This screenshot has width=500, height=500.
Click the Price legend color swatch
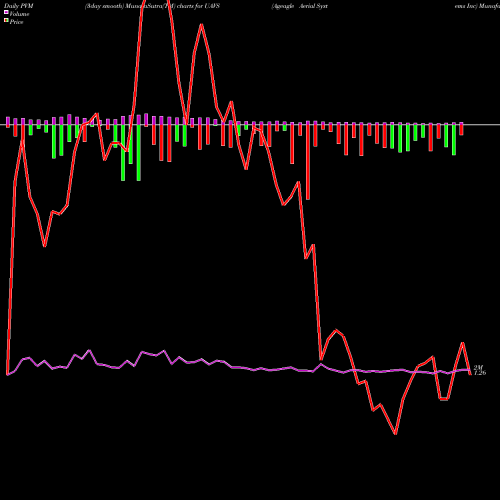(6, 21)
